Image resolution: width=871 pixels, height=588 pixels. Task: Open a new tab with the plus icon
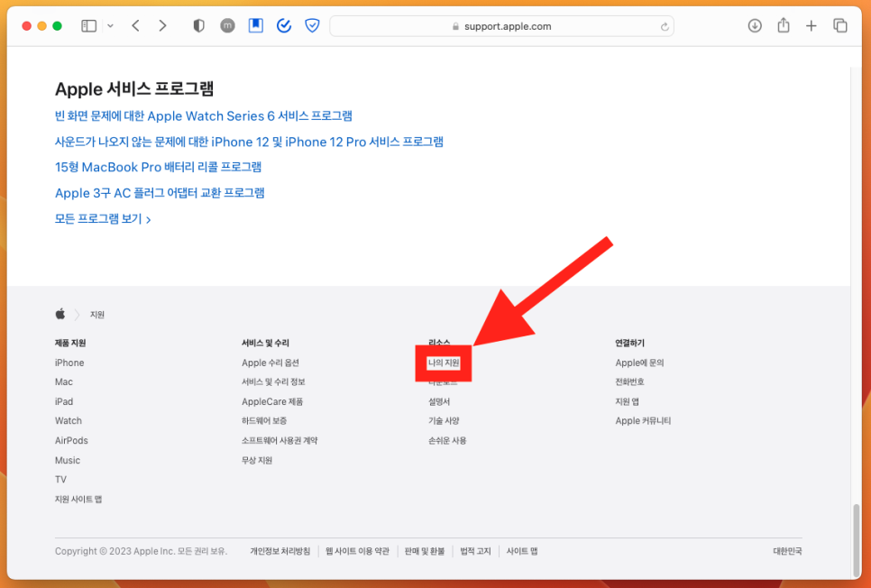pos(811,25)
